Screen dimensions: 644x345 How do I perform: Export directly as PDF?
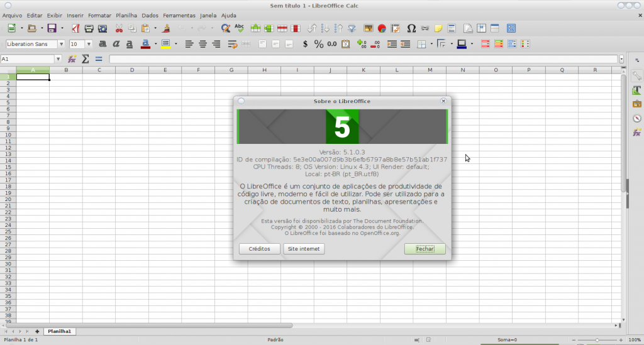pos(75,28)
